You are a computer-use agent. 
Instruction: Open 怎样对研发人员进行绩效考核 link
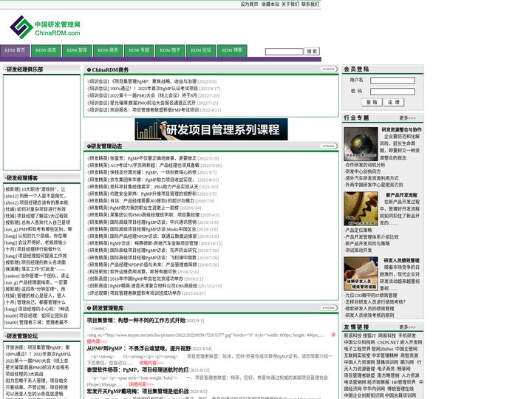pyautogui.click(x=375, y=302)
